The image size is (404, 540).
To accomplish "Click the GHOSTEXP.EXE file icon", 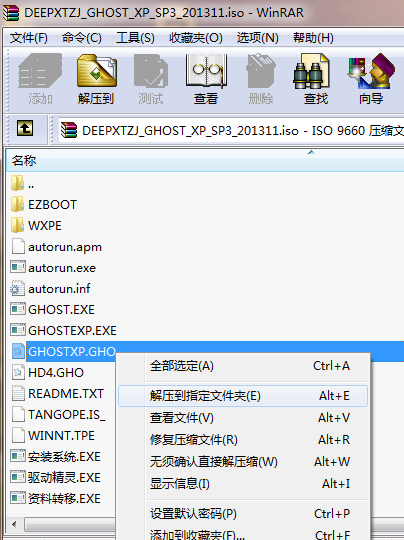I will (18, 330).
